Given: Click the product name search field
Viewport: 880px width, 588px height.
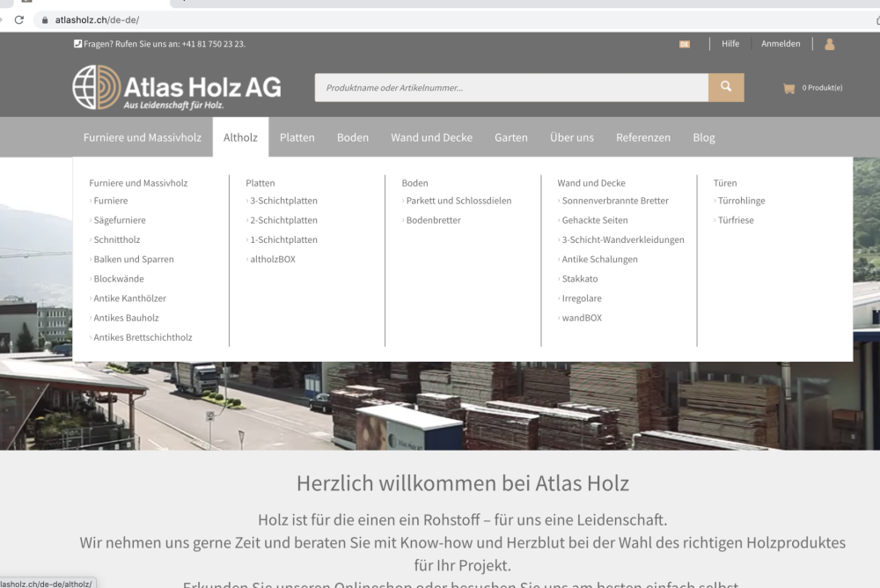Looking at the screenshot, I should point(511,88).
